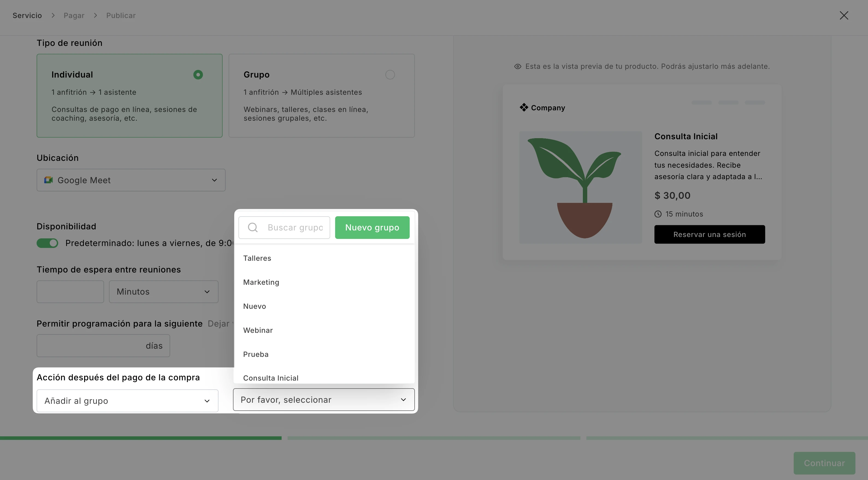Click the clock icon beside 15 minutos
The width and height of the screenshot is (868, 480).
658,214
